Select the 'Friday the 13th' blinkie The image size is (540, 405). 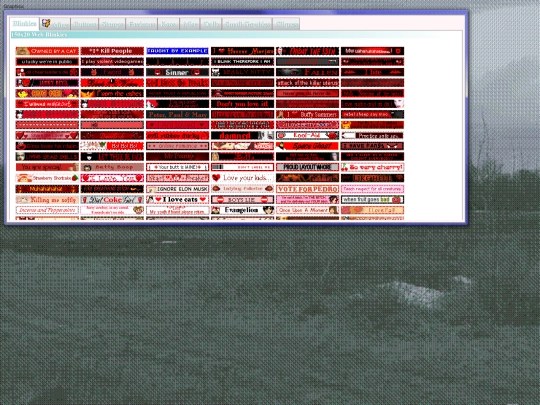(308, 51)
